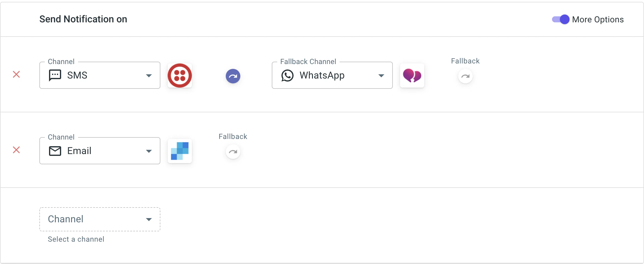
Task: Click the SMS message bubble icon in Channel field
Action: 55,75
